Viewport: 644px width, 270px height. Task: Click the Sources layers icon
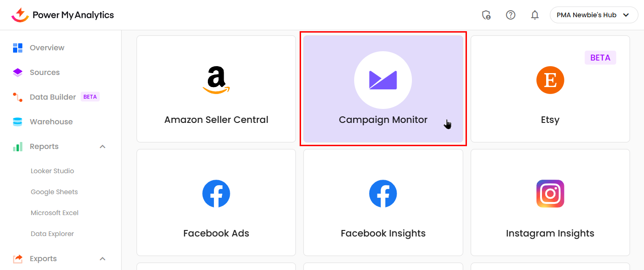click(x=18, y=72)
